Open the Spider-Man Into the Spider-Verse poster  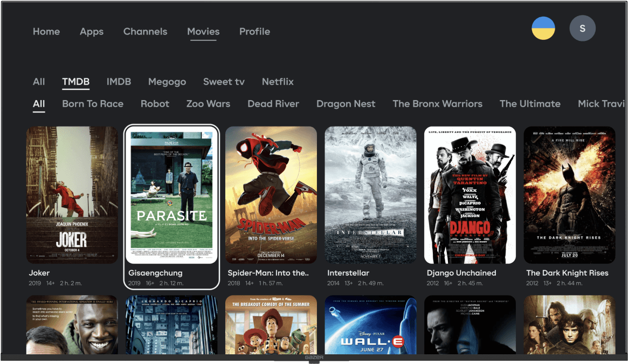click(271, 195)
